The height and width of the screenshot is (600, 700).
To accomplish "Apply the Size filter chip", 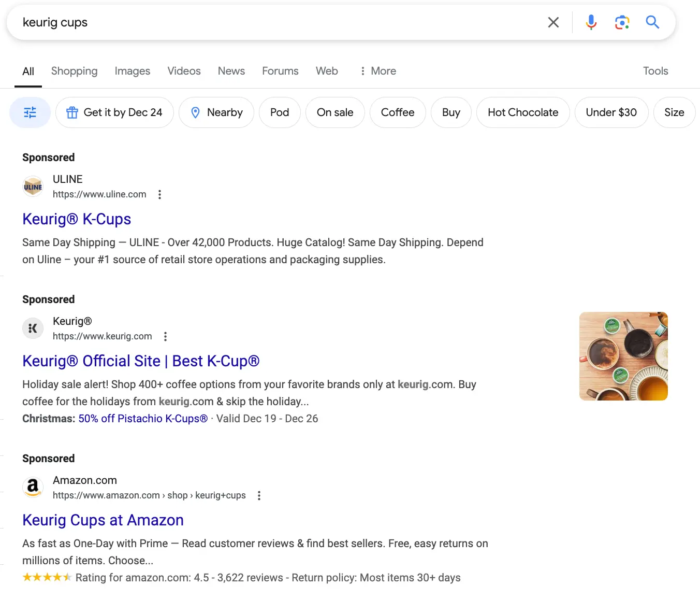I will 674,112.
